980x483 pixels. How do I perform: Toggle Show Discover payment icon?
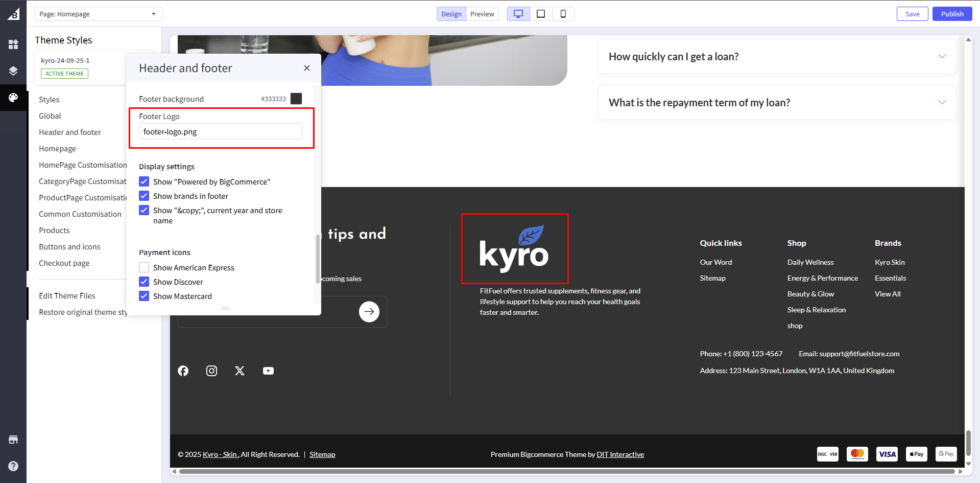pyautogui.click(x=144, y=282)
